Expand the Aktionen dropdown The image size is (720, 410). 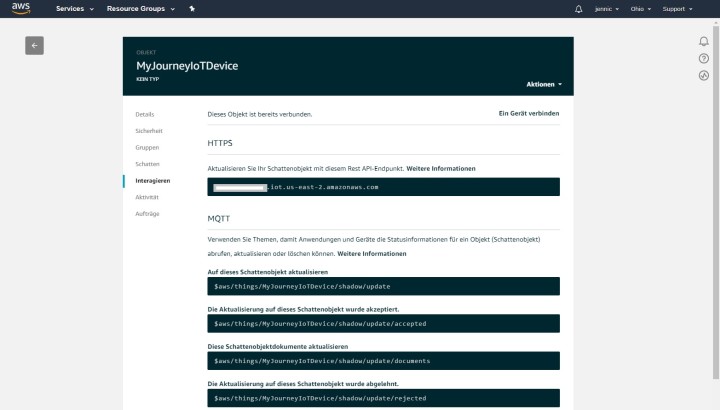[544, 84]
